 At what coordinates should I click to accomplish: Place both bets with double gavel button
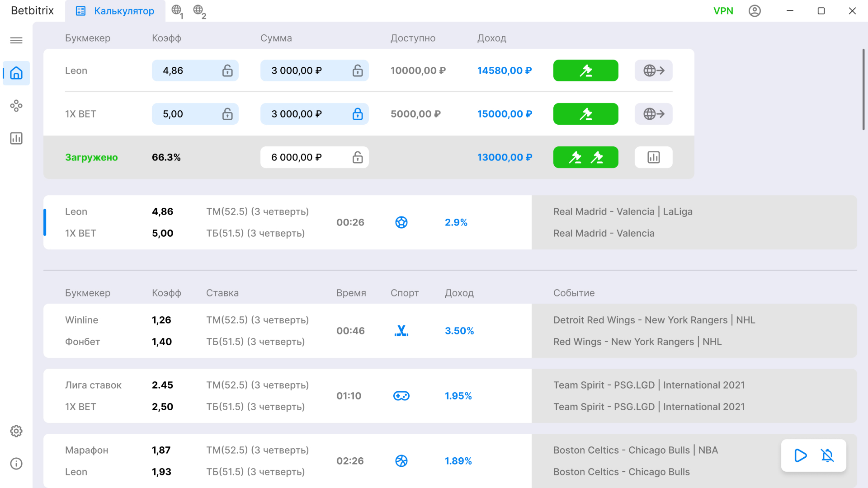pyautogui.click(x=586, y=157)
